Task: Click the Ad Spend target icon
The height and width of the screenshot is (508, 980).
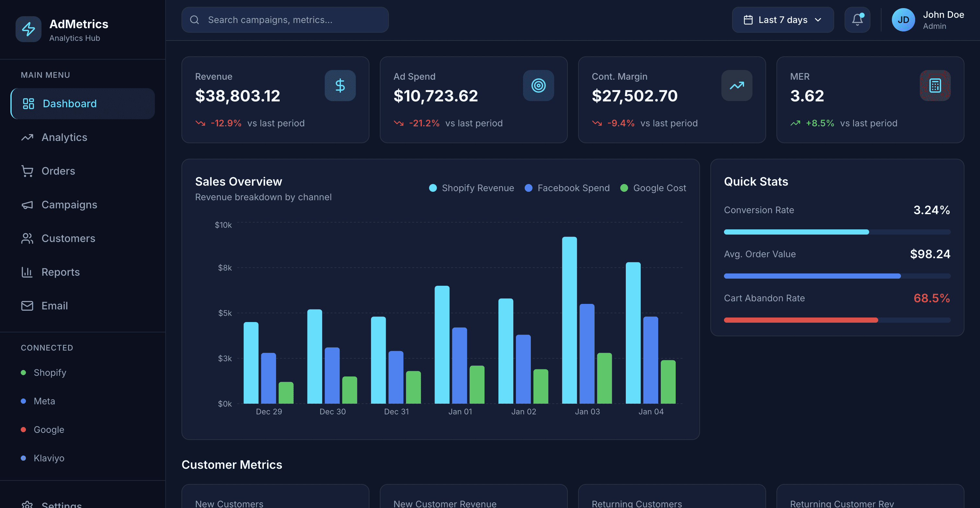Action: click(538, 86)
